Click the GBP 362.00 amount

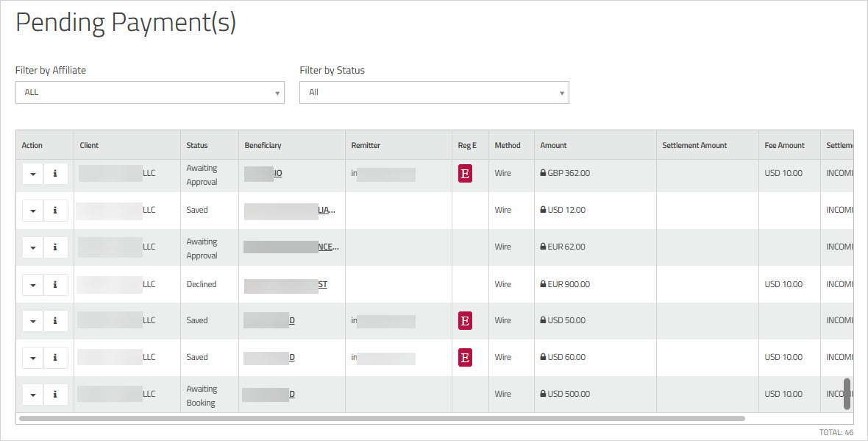569,173
